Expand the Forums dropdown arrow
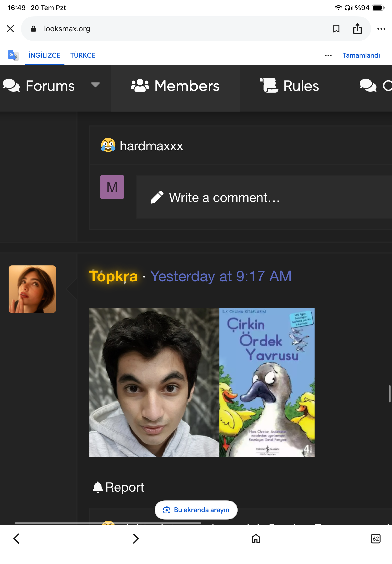This screenshot has height=564, width=392. [95, 85]
